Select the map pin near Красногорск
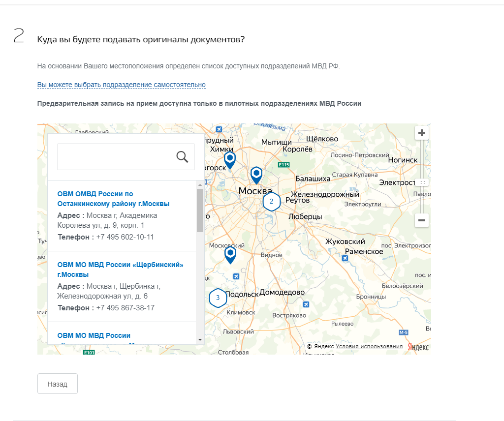Viewport: 504px width, 421px height. [x=230, y=159]
